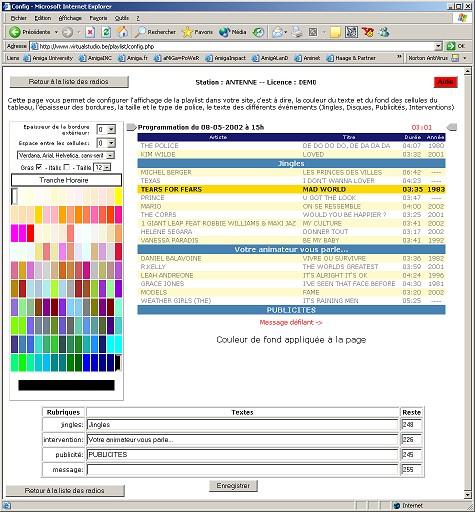Click the OK go button beside address bar

(455, 46)
